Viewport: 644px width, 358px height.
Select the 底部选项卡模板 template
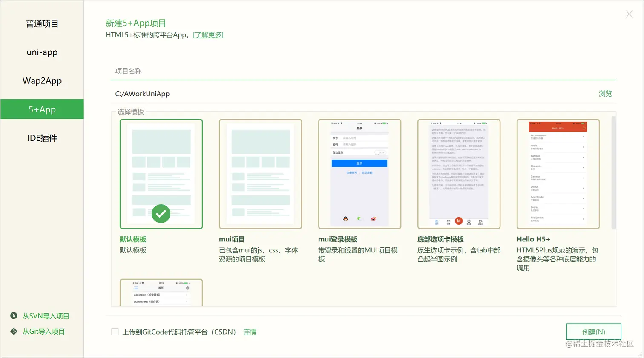coord(459,175)
